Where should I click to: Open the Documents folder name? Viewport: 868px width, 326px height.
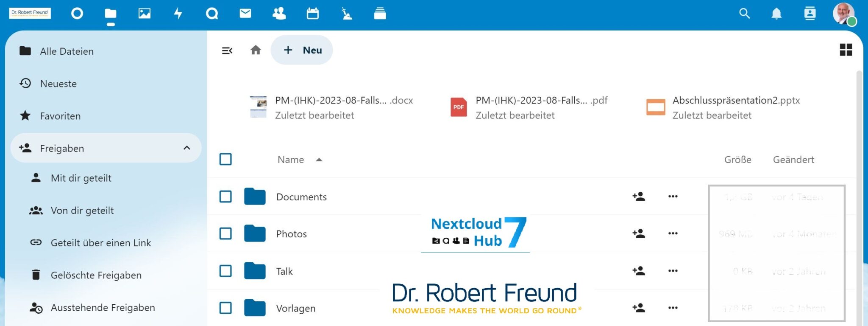tap(301, 197)
